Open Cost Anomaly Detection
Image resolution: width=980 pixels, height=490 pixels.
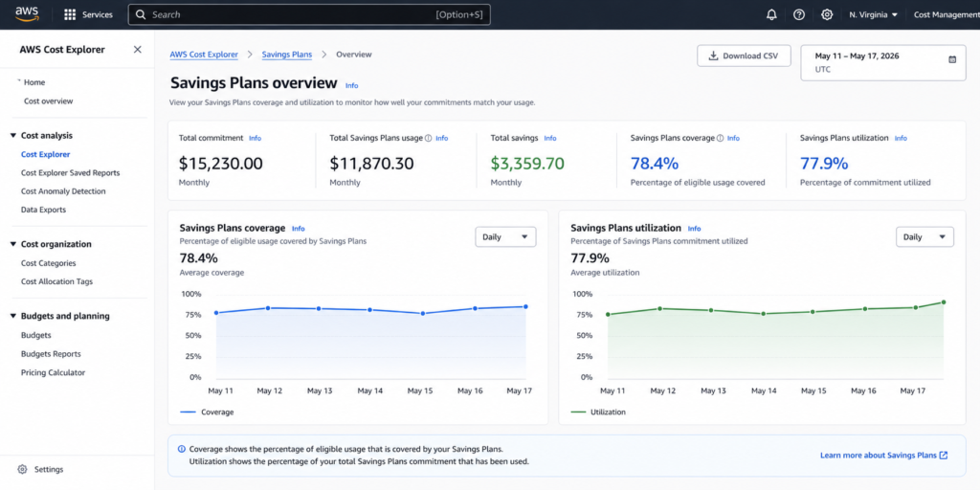(x=63, y=191)
